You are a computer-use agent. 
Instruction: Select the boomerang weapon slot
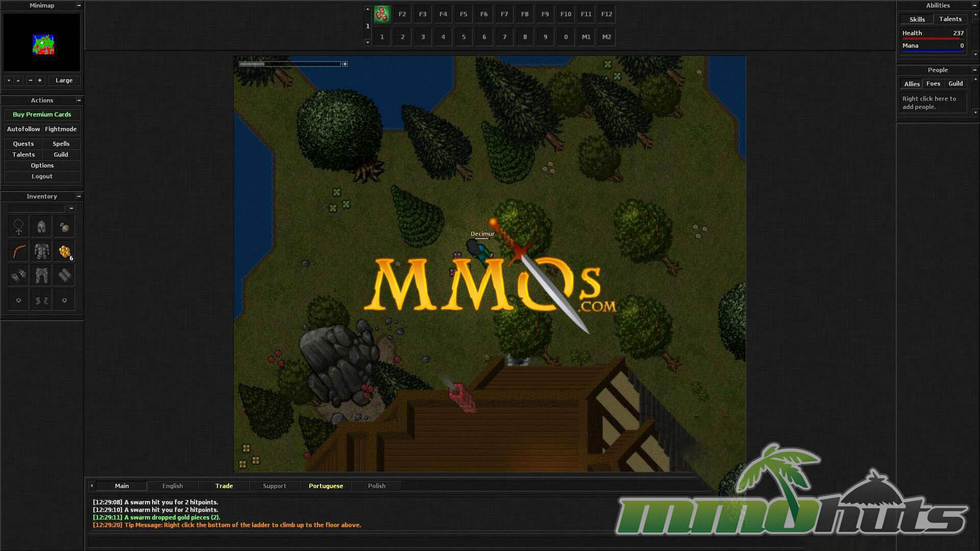tap(19, 252)
